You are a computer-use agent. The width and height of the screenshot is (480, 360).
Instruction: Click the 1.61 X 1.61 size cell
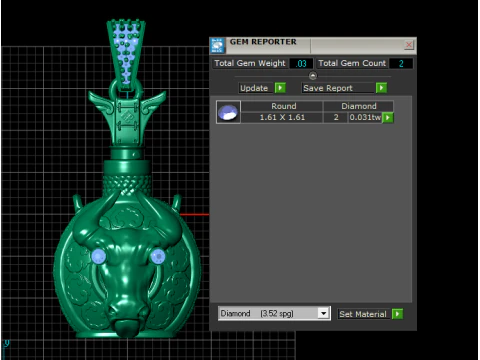282,117
